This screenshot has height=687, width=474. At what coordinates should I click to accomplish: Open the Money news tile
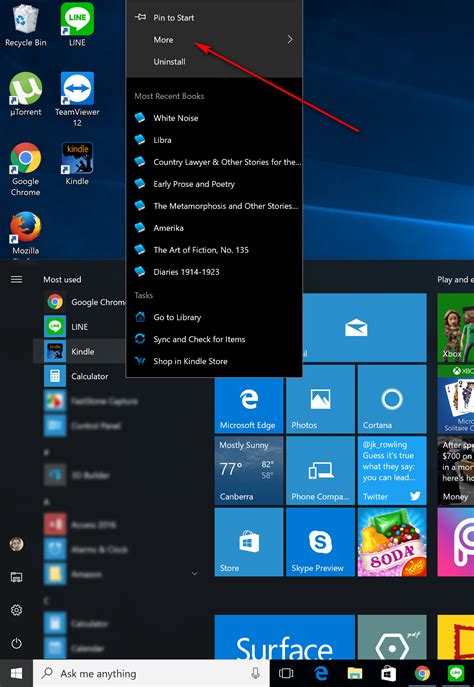point(456,471)
